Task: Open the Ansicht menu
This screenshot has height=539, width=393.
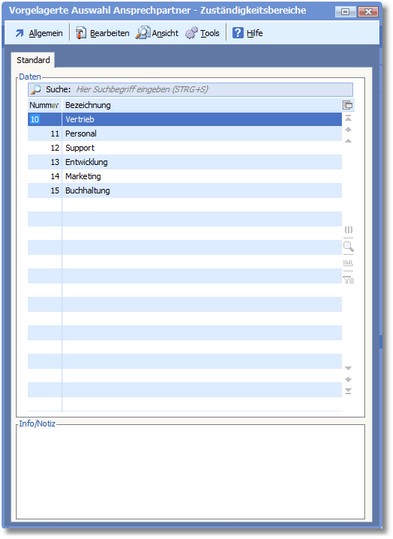Action: coord(157,33)
